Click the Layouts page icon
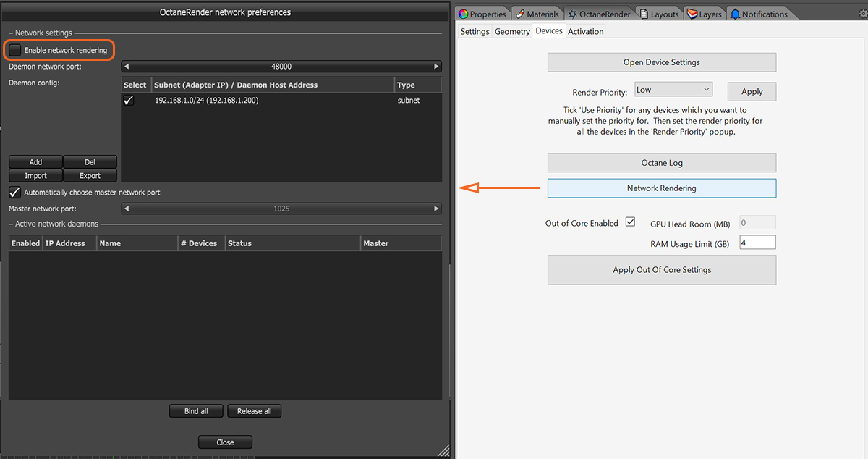868x459 pixels. (x=644, y=14)
